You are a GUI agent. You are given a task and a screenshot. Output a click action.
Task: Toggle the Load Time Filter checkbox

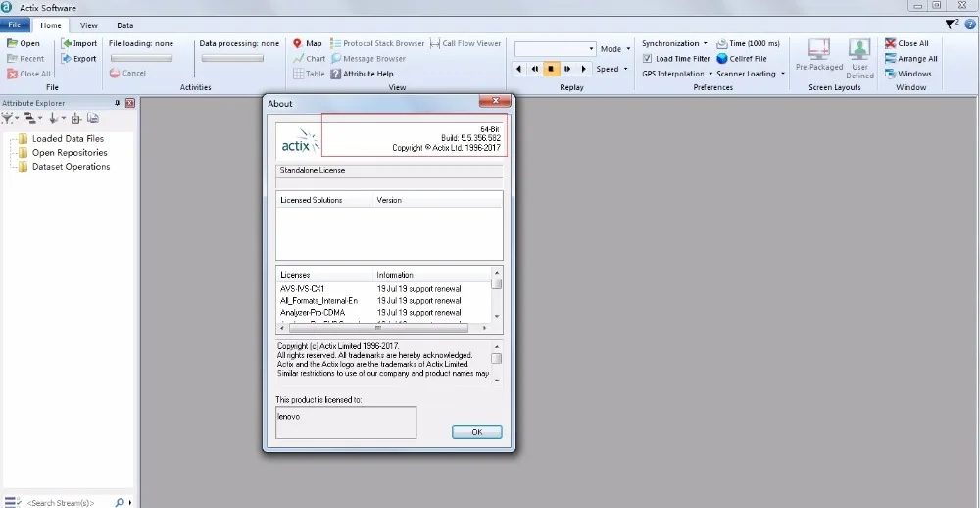648,58
